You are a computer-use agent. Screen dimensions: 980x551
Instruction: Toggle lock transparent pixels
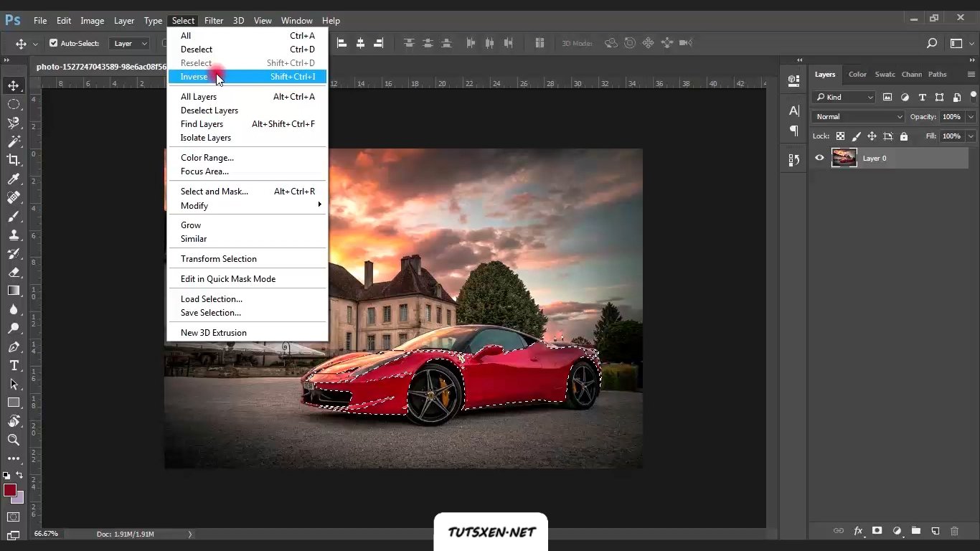coord(840,136)
